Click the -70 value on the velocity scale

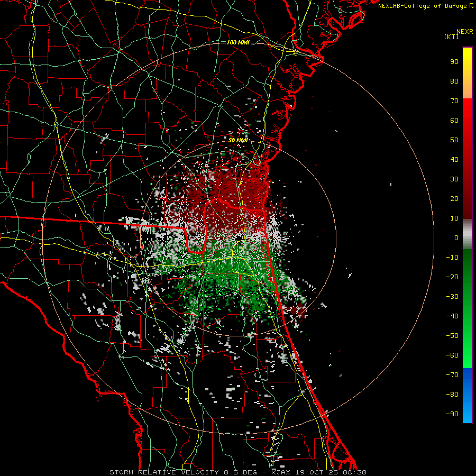(452, 375)
